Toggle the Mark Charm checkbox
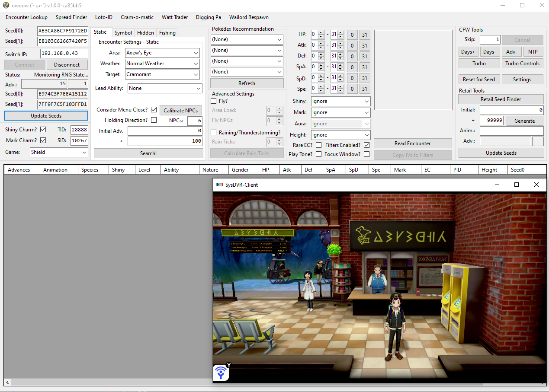The image size is (549, 392). click(x=43, y=140)
